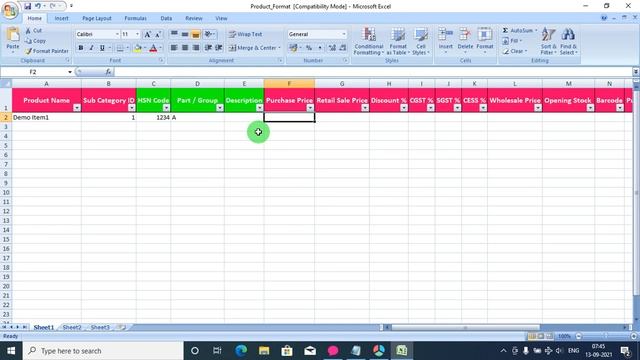Toggle Underline formatting
This screenshot has height=360, width=640.
(x=102, y=48)
